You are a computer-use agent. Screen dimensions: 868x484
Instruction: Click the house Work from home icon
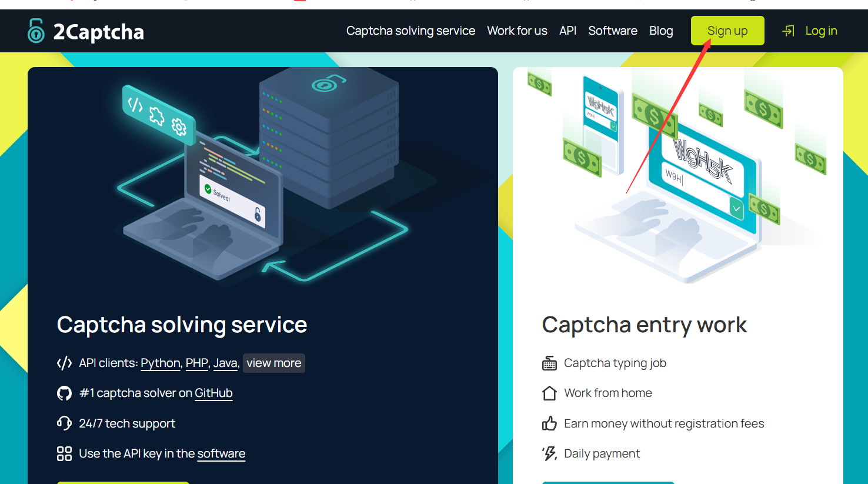tap(549, 393)
